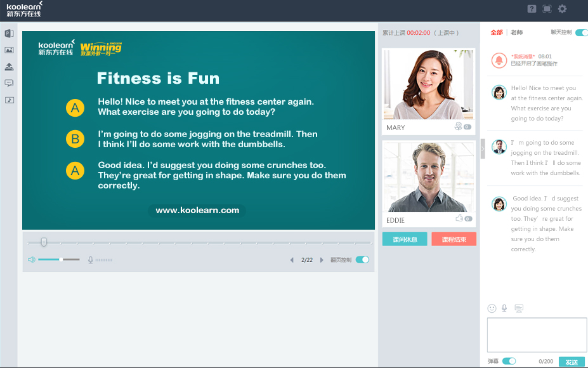Click the 课间休息 break button
The height and width of the screenshot is (368, 588).
coord(404,239)
